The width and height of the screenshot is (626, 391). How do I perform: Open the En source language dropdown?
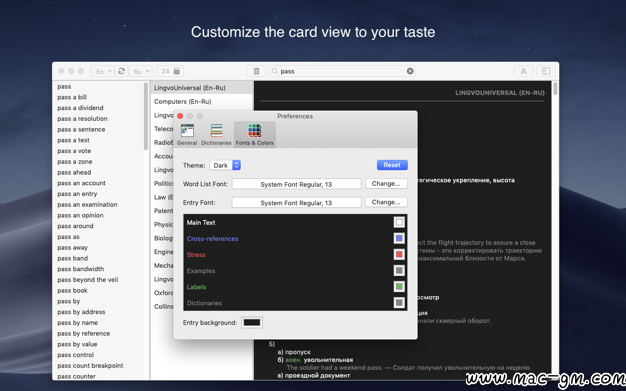103,71
